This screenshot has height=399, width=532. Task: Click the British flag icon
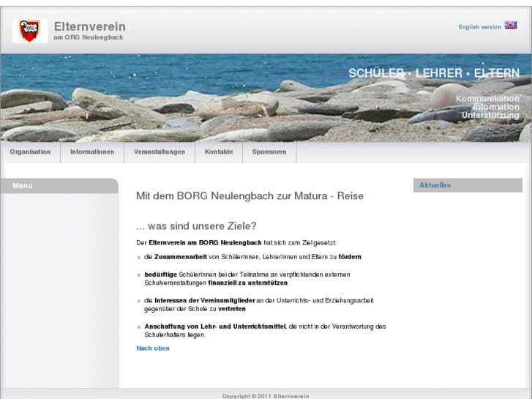(511, 26)
